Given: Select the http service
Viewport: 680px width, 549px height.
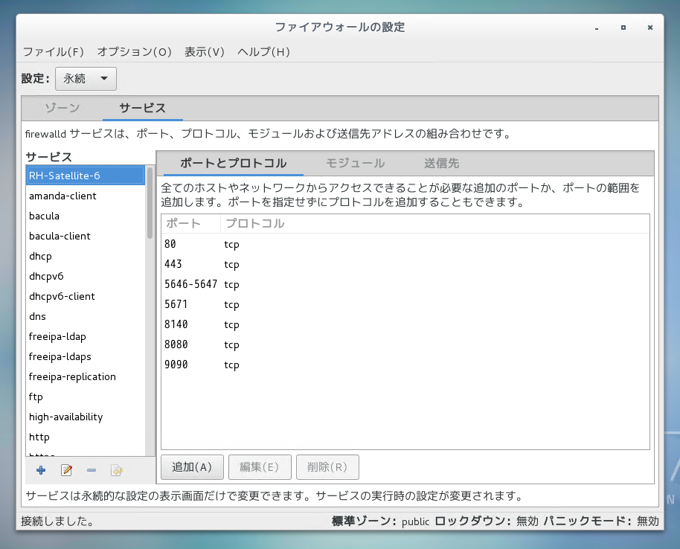Looking at the screenshot, I should [x=85, y=437].
